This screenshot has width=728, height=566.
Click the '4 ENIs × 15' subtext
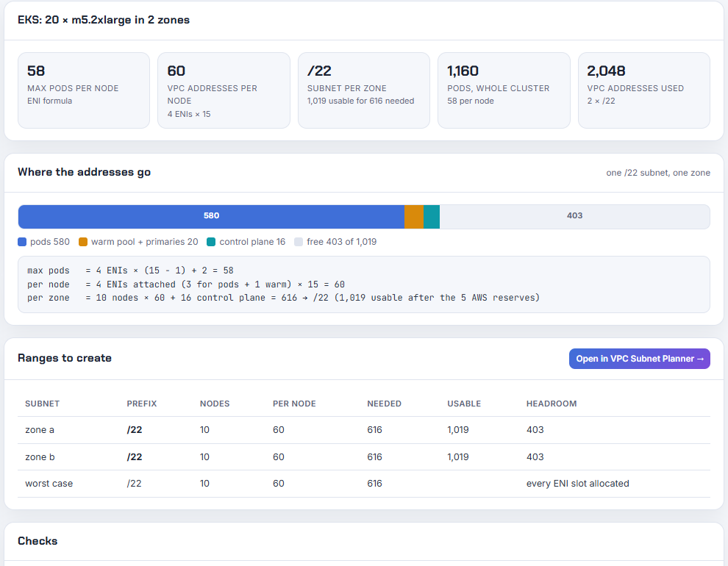[x=189, y=114]
